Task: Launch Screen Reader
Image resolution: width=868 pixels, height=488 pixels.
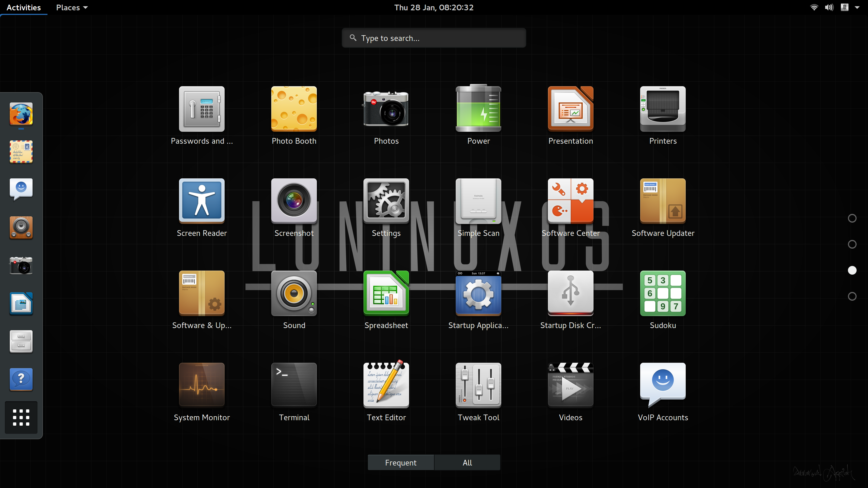Action: point(202,208)
